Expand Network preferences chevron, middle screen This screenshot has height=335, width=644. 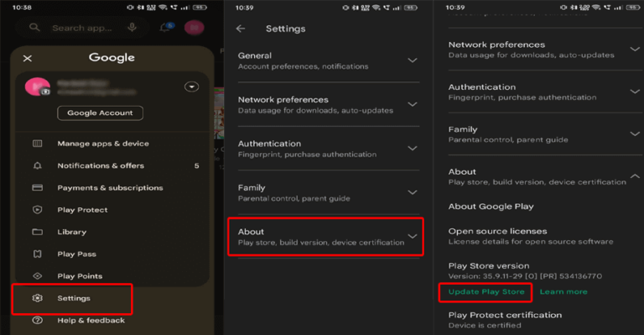(413, 104)
